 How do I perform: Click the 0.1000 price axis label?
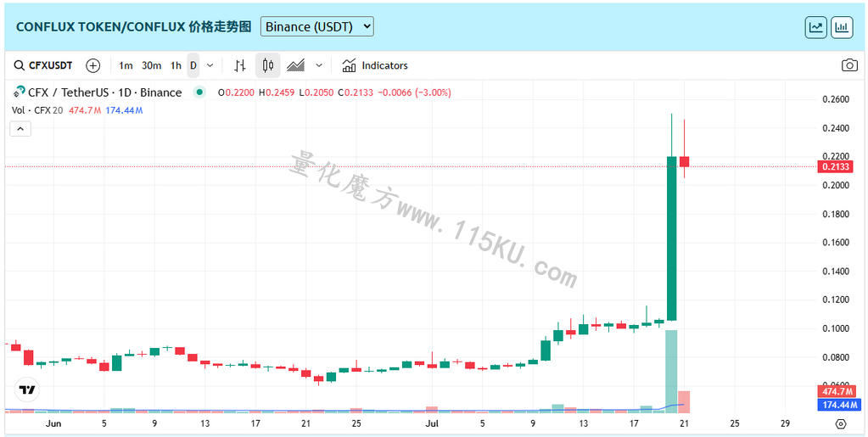(x=836, y=329)
